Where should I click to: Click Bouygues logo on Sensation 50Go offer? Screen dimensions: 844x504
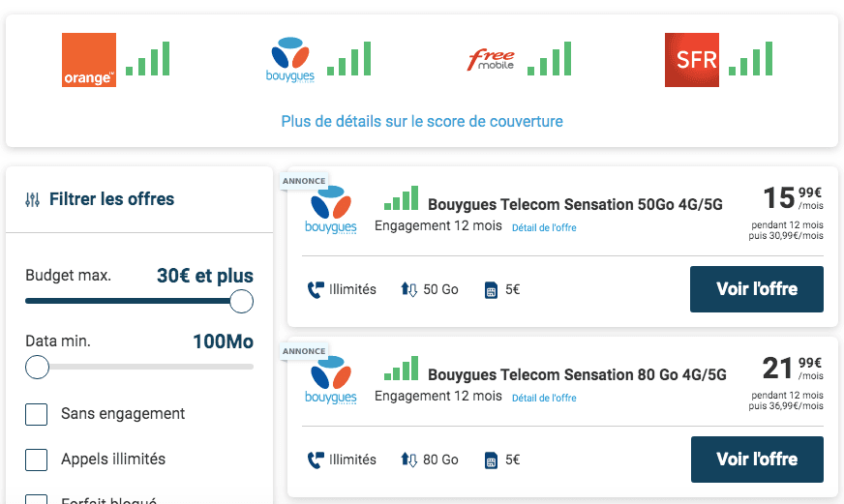(331, 212)
